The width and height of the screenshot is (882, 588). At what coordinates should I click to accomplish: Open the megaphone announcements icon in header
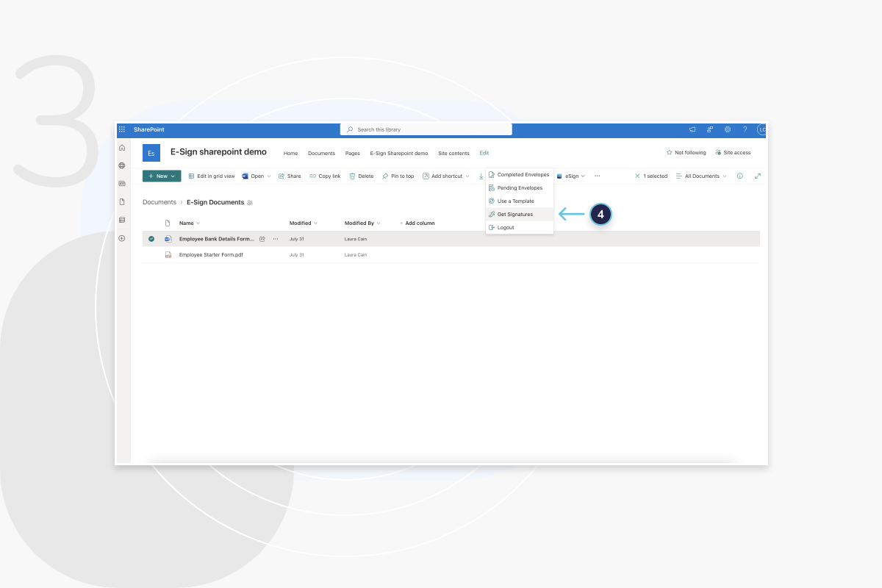coord(692,129)
